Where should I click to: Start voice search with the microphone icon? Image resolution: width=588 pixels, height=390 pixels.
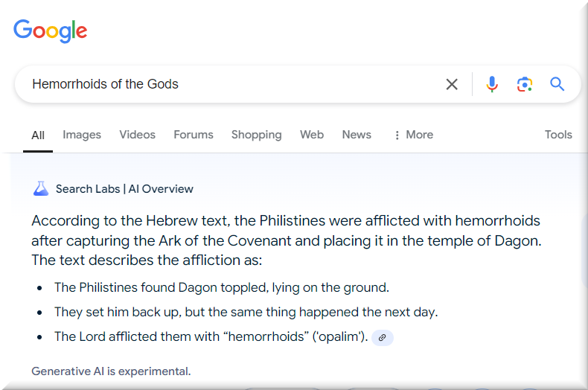pyautogui.click(x=492, y=84)
